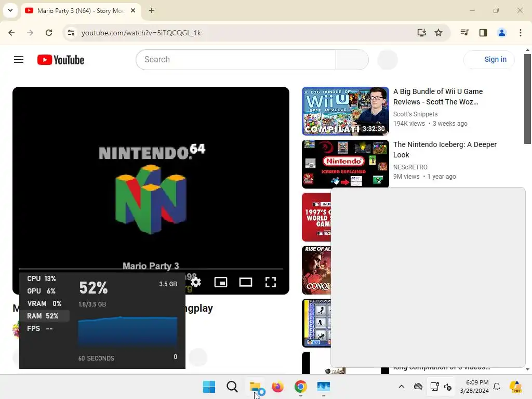Click the YouTube search input field

pos(236,60)
